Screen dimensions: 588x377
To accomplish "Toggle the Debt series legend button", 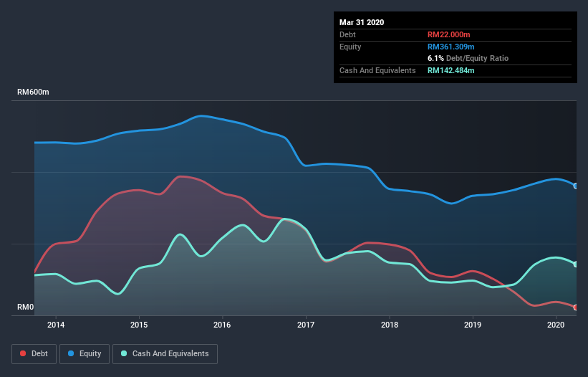I will point(34,354).
